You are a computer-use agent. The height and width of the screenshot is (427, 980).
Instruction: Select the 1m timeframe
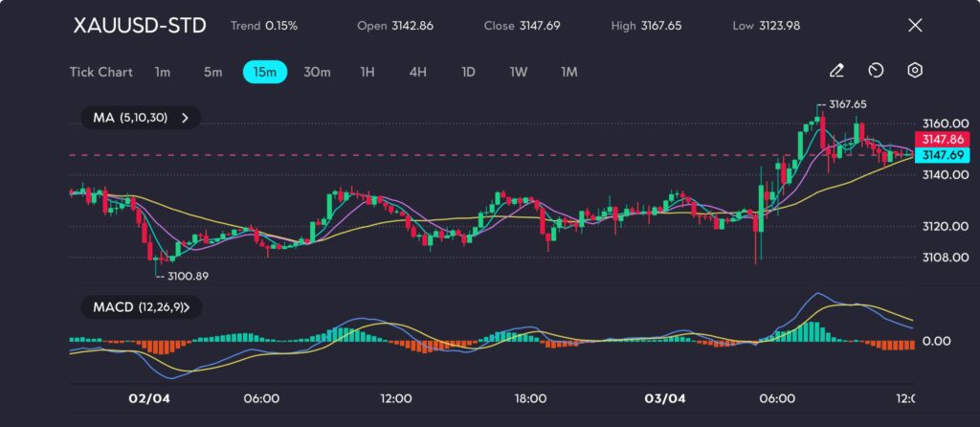(163, 72)
